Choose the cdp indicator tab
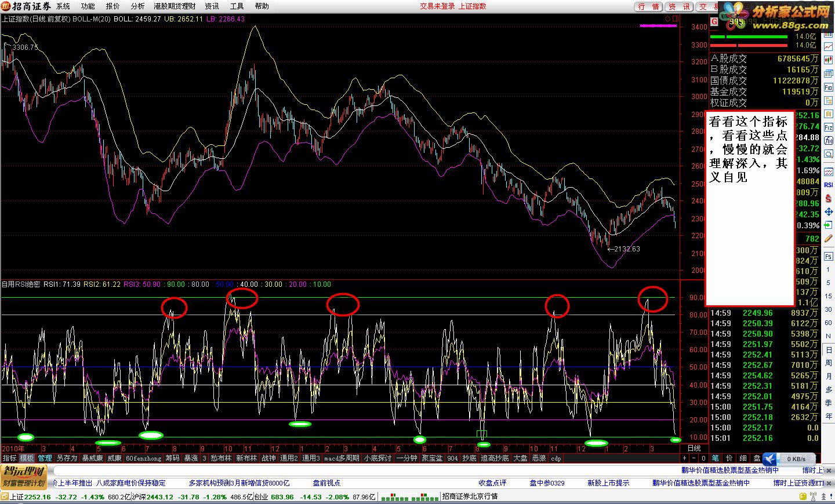 coord(556,458)
